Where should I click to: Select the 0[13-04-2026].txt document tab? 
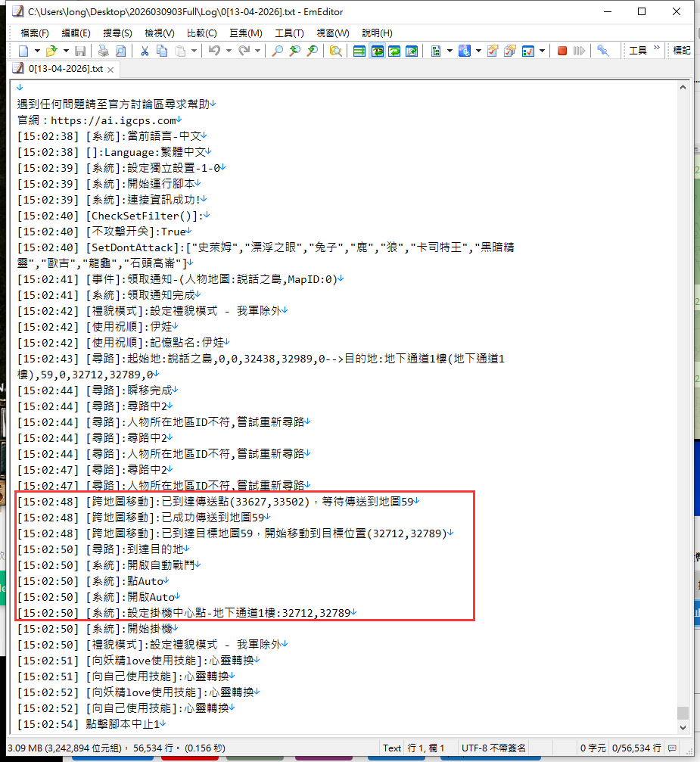coord(65,69)
